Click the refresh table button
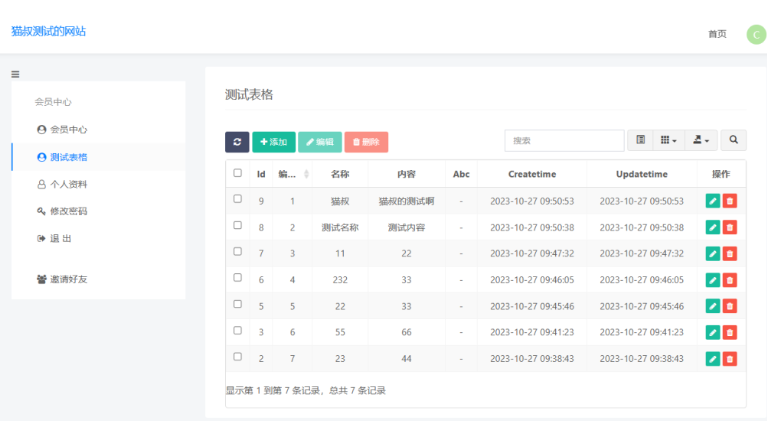This screenshot has height=421, width=767. pyautogui.click(x=237, y=142)
